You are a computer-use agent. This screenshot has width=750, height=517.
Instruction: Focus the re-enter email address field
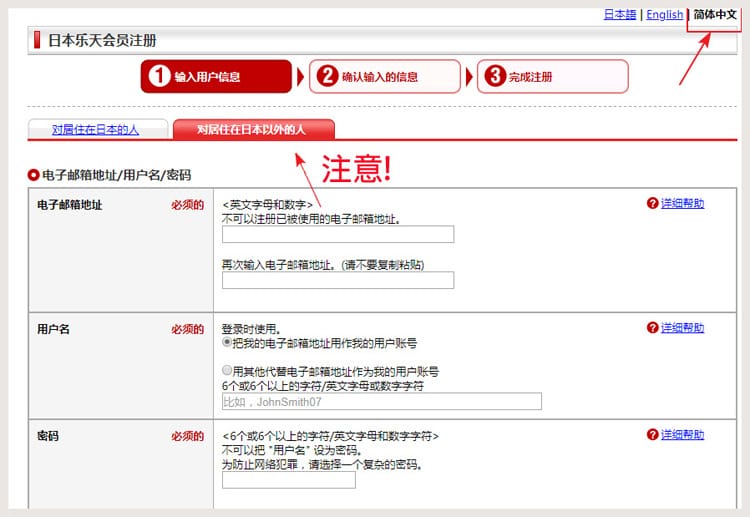tap(338, 280)
